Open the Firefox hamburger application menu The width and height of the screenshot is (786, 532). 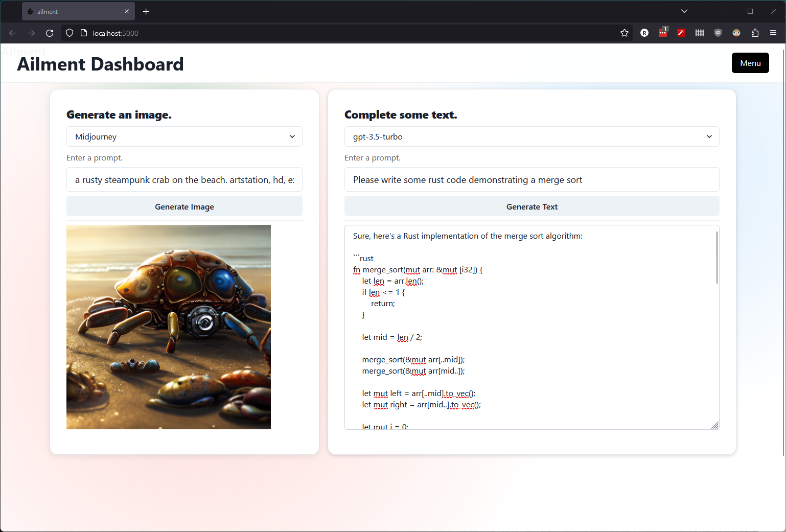point(773,33)
